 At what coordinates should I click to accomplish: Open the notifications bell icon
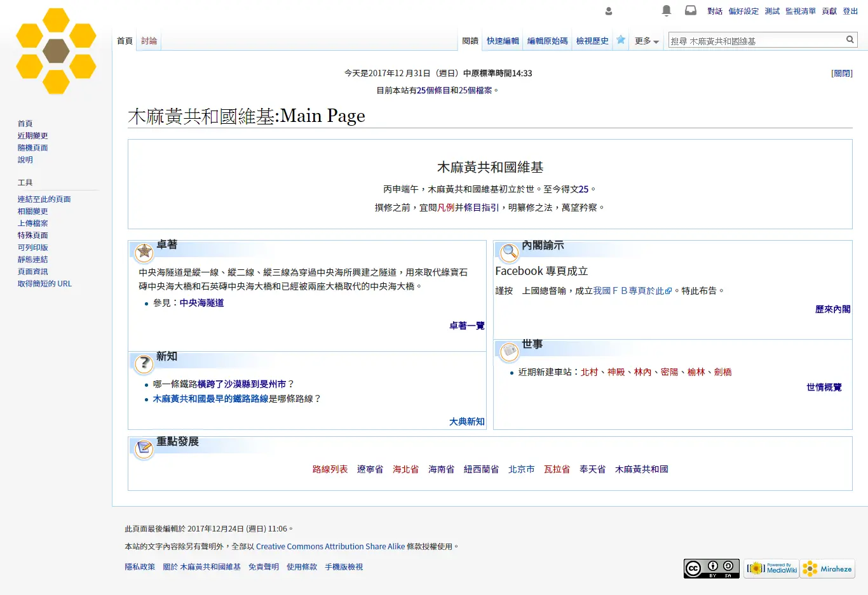point(666,11)
